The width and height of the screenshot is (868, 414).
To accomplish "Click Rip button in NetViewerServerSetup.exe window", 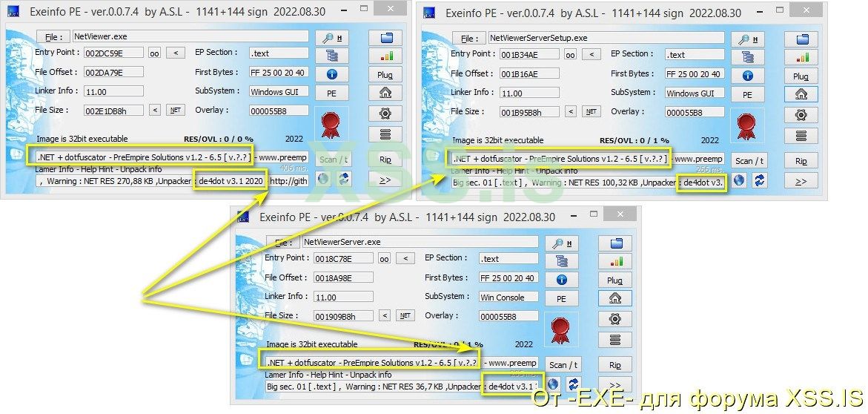I will (801, 161).
